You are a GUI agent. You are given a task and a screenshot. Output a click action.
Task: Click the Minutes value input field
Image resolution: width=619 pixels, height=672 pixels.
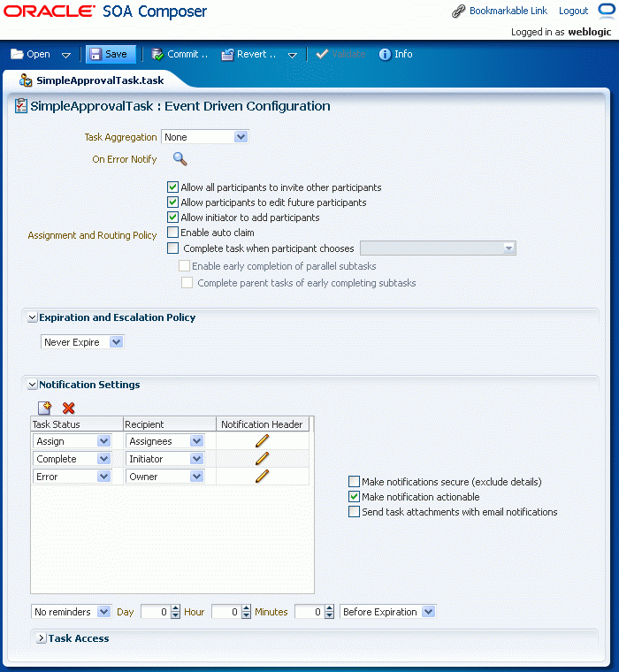tap(309, 612)
